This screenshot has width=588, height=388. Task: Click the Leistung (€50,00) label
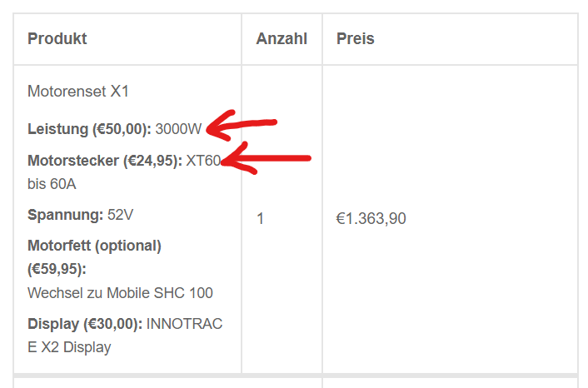(x=89, y=129)
